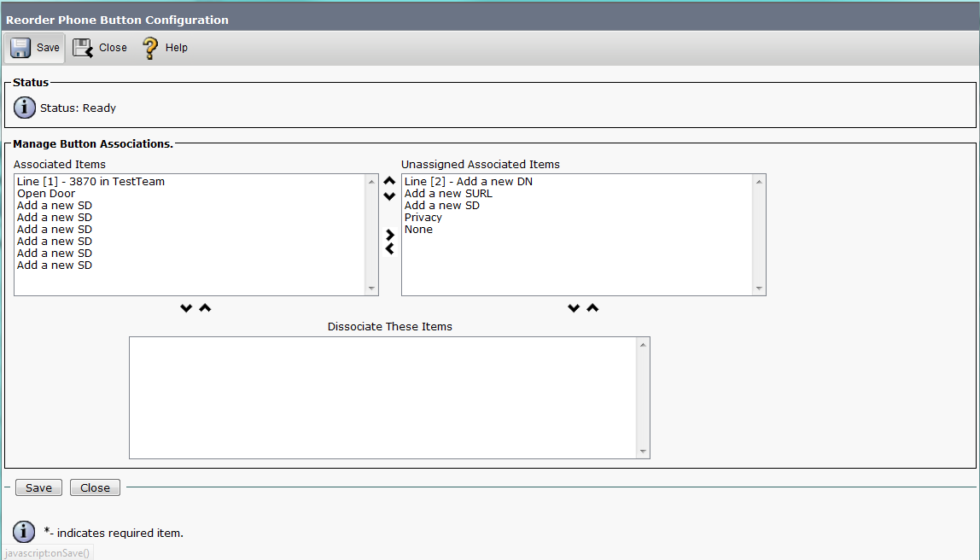This screenshot has height=560, width=980.
Task: Click down arrow below Associated Items list
Action: click(186, 308)
